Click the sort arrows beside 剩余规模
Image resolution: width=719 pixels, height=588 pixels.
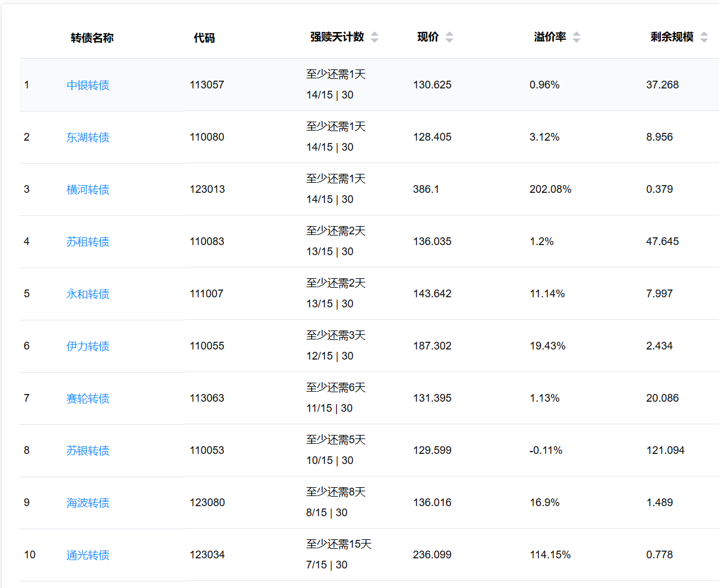coord(704,37)
